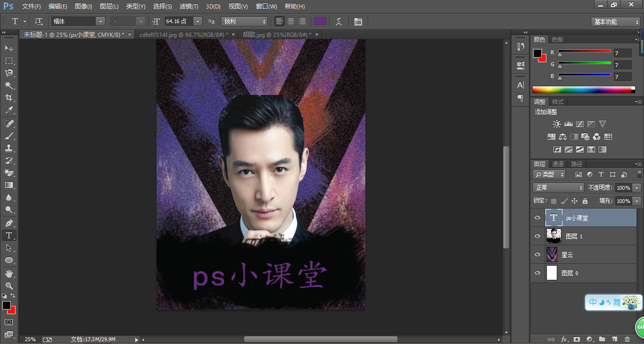Open the 滤镜(T) menu
This screenshot has width=644, height=344.
coord(189,7)
